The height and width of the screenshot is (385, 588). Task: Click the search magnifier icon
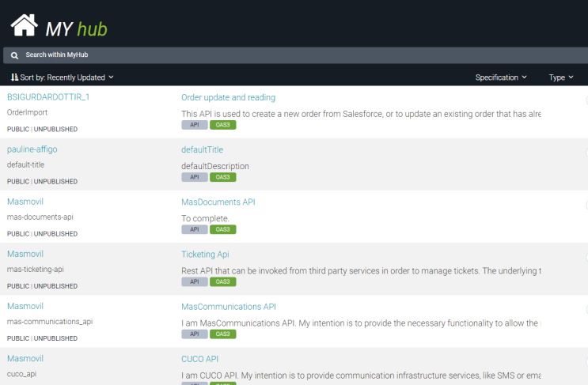coord(14,55)
